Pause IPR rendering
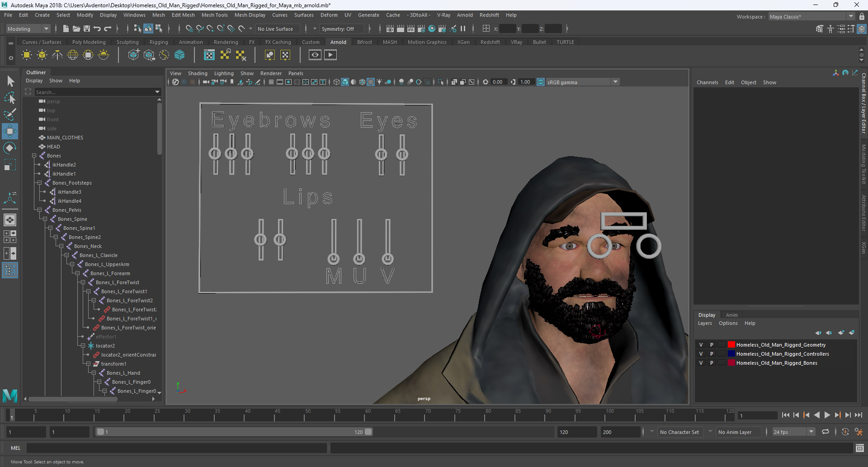 [463, 29]
